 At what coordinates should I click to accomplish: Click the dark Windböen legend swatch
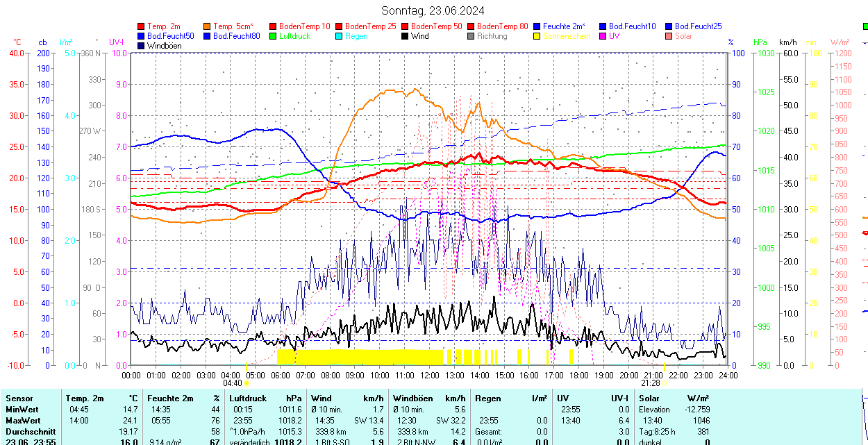[x=142, y=46]
